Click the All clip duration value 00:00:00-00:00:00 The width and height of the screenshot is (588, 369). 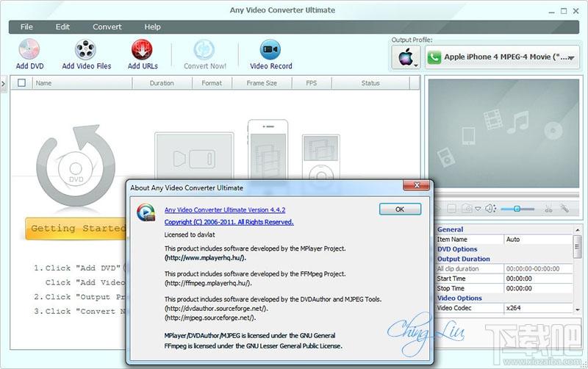pyautogui.click(x=538, y=269)
